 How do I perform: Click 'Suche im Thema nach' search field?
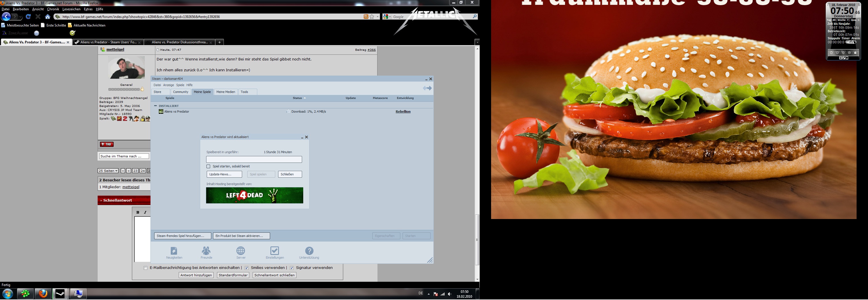pyautogui.click(x=124, y=156)
